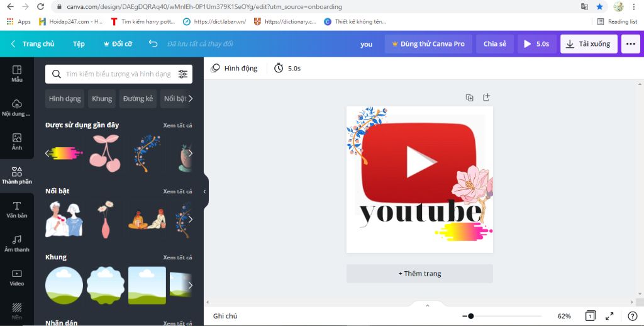
Task: Open the Nền background panel
Action: pos(17,311)
